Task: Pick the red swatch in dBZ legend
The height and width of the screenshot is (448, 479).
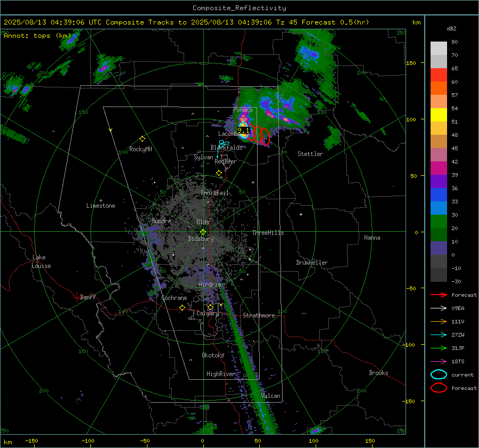Action: [x=439, y=75]
